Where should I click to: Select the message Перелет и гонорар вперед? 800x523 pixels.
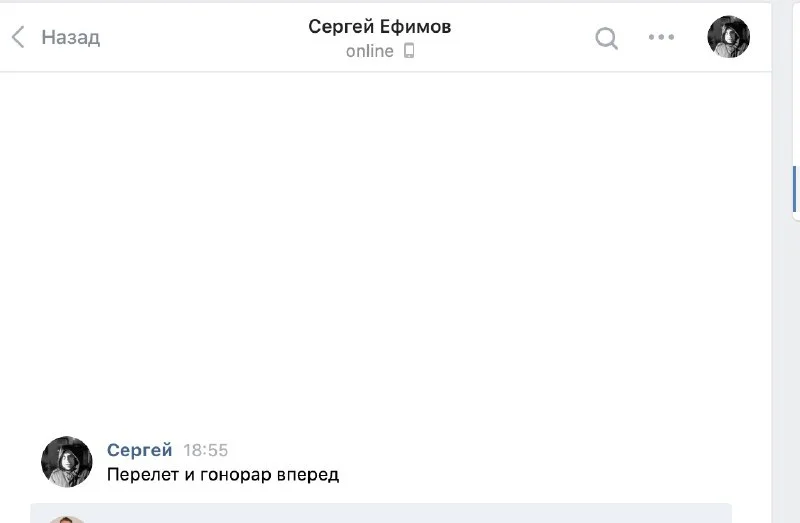[223, 475]
